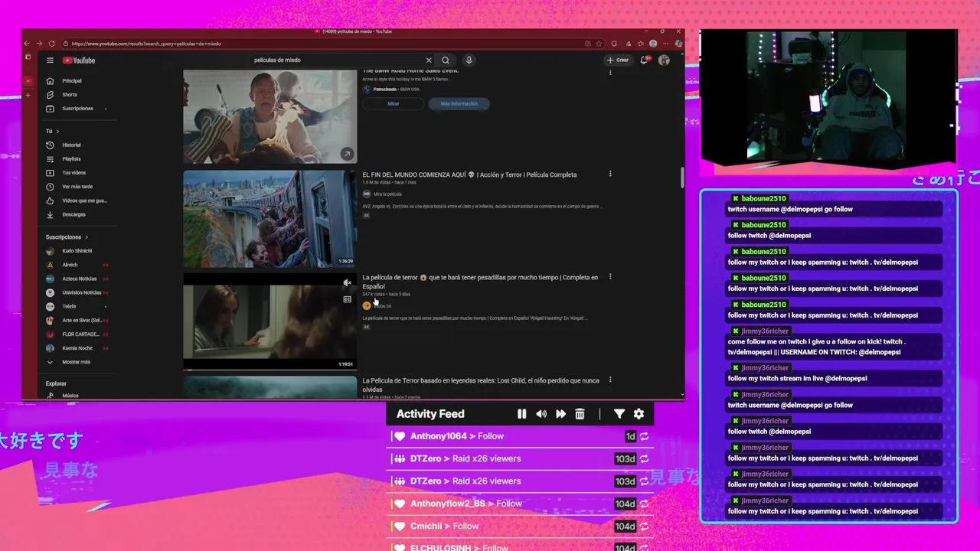Open EL FIN DEL MUNDO video thumbnail
The image size is (980, 551).
269,219
